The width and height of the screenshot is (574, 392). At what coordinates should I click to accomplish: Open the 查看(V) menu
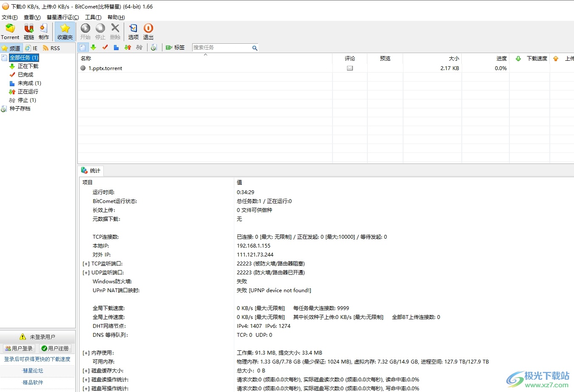[x=32, y=17]
